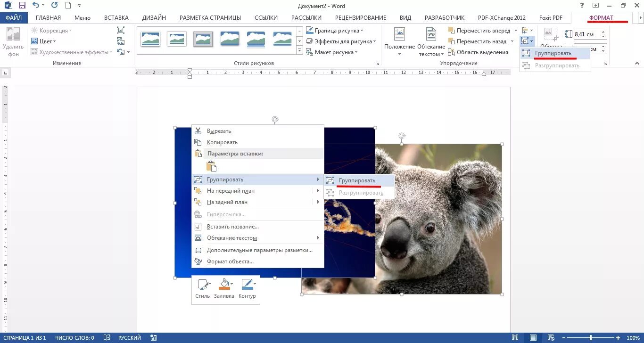Switch to the ДИЗАЙН tab
This screenshot has width=644, height=343.
tap(154, 18)
